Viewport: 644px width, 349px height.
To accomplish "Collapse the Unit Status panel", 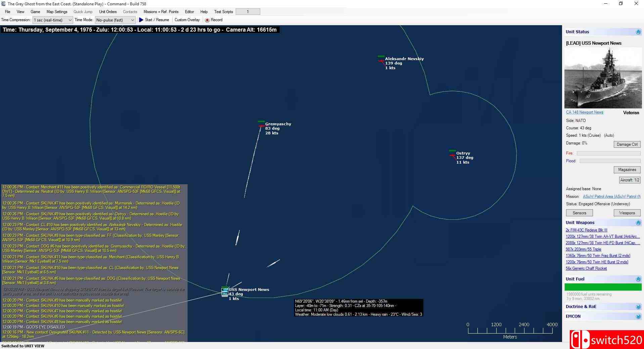I will [x=638, y=32].
